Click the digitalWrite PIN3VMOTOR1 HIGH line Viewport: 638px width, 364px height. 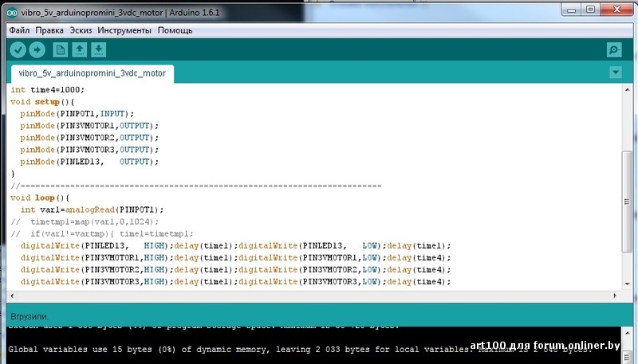[235, 258]
